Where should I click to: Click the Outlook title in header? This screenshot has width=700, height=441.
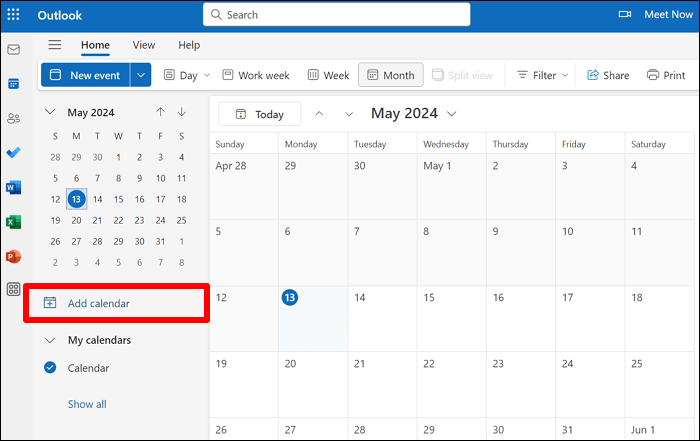pyautogui.click(x=60, y=15)
